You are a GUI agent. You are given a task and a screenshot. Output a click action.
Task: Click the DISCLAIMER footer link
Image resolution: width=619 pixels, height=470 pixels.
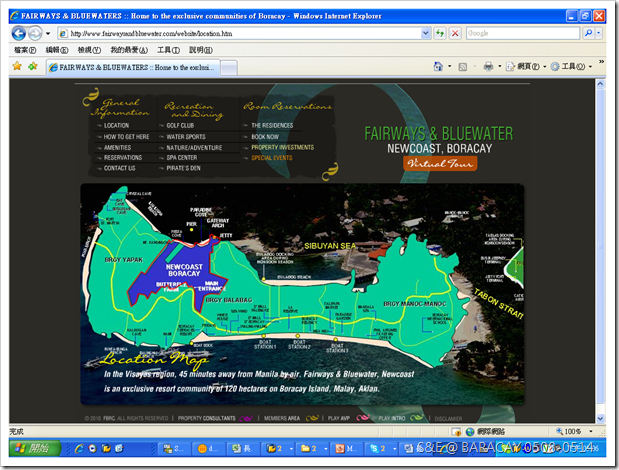pyautogui.click(x=448, y=419)
